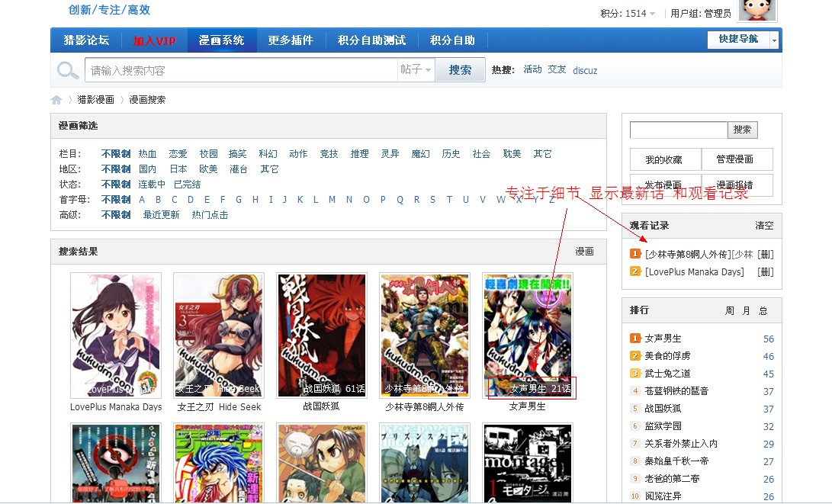Image resolution: width=832 pixels, height=504 pixels.
Task: Focus the sidebar manga search field
Action: [x=678, y=130]
